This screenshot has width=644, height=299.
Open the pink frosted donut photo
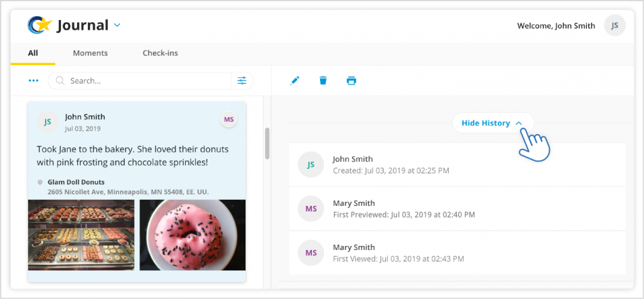pyautogui.click(x=193, y=235)
